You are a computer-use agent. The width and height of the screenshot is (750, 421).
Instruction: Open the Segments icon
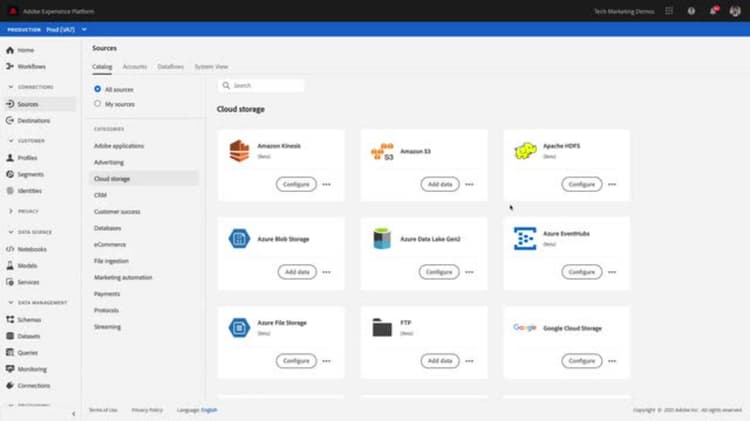coord(10,174)
